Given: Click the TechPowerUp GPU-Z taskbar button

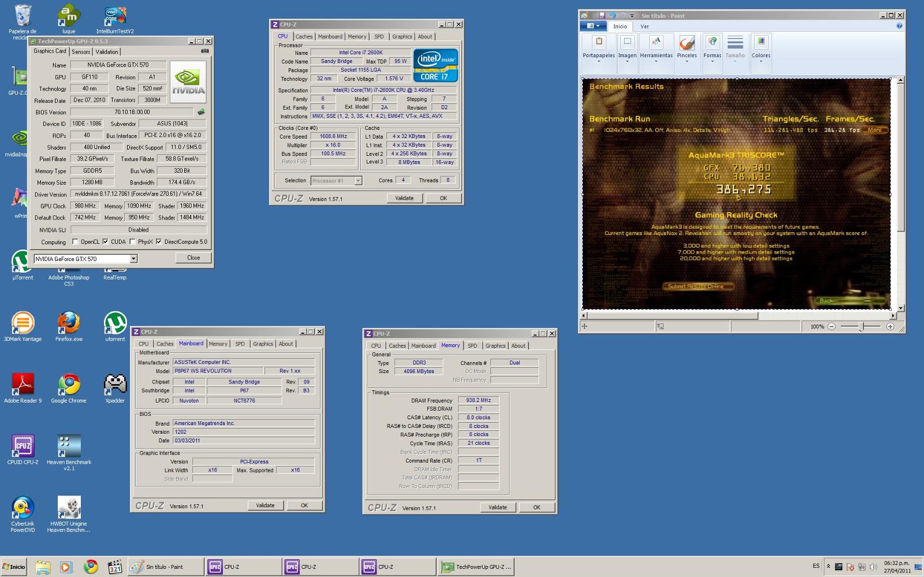Looking at the screenshot, I should tap(475, 567).
